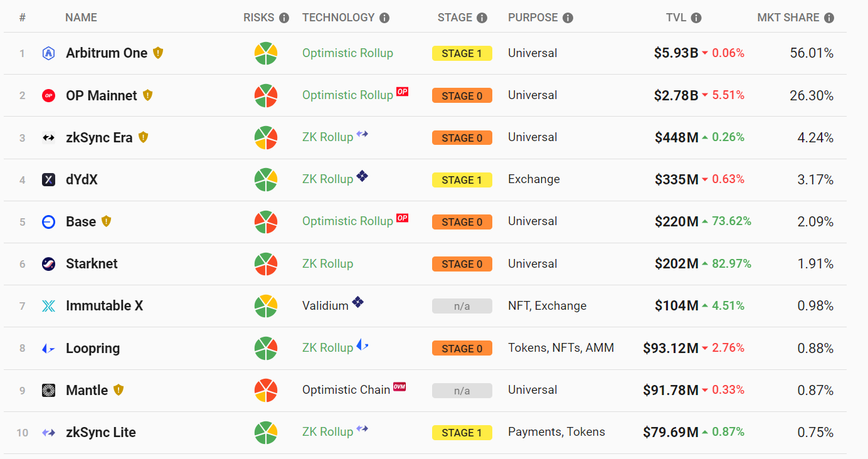This screenshot has height=459, width=868.
Task: Click the Starknet logo icon
Action: (49, 264)
